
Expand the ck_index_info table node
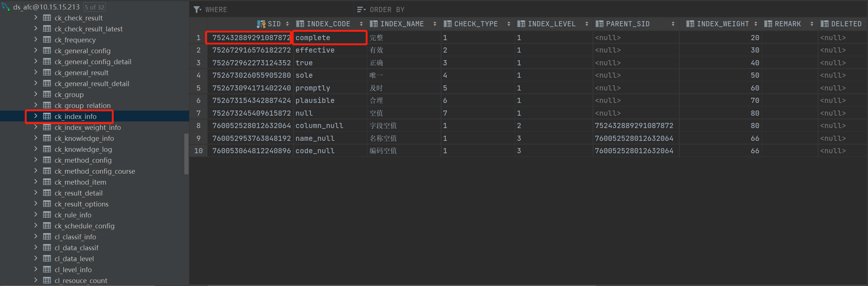point(35,116)
